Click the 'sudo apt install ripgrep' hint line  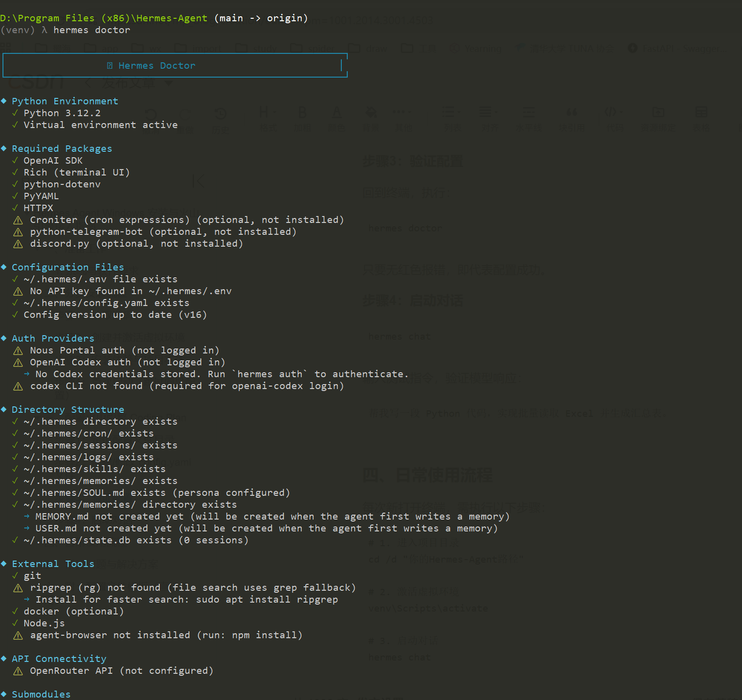coord(186,600)
